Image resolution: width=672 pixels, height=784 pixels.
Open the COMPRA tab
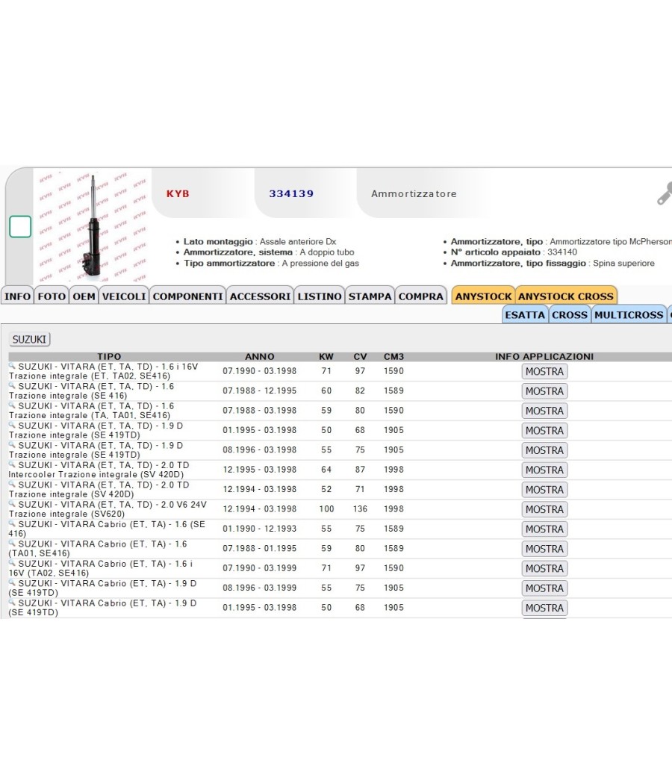[x=421, y=296]
